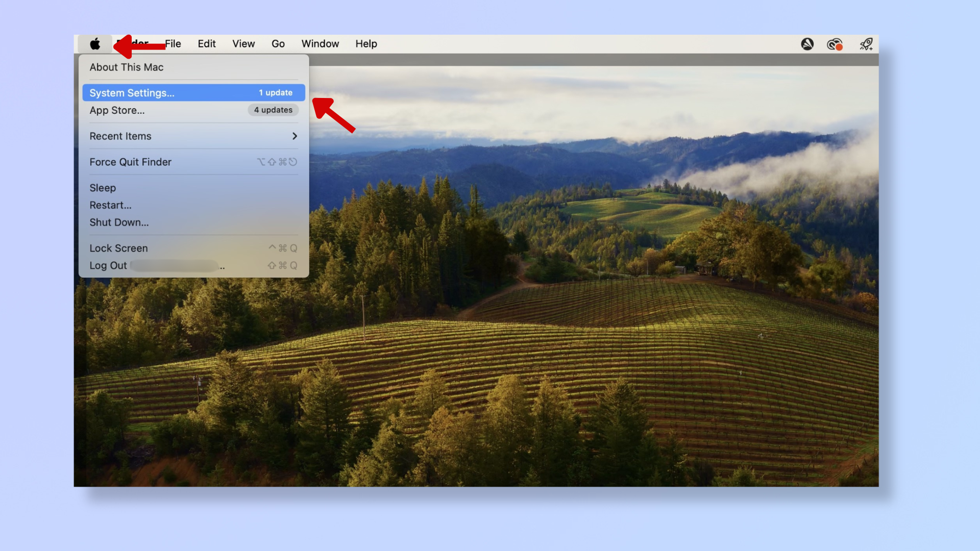Click the Window menu bar item
Image resolution: width=980 pixels, height=551 pixels.
pyautogui.click(x=320, y=43)
